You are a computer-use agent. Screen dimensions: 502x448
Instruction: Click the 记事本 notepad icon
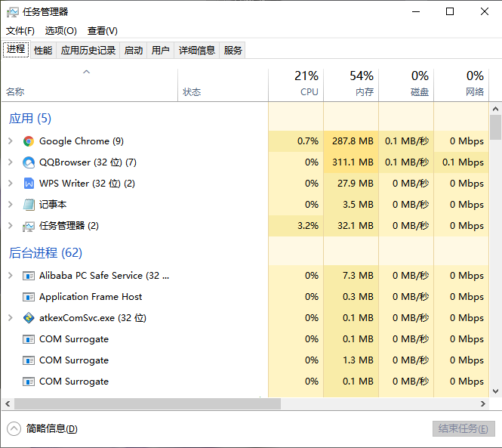pyautogui.click(x=29, y=205)
